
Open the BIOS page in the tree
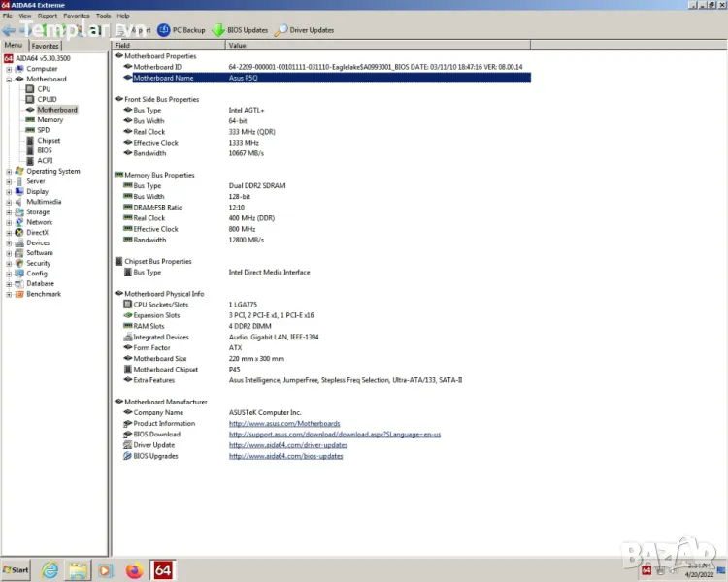click(x=45, y=150)
